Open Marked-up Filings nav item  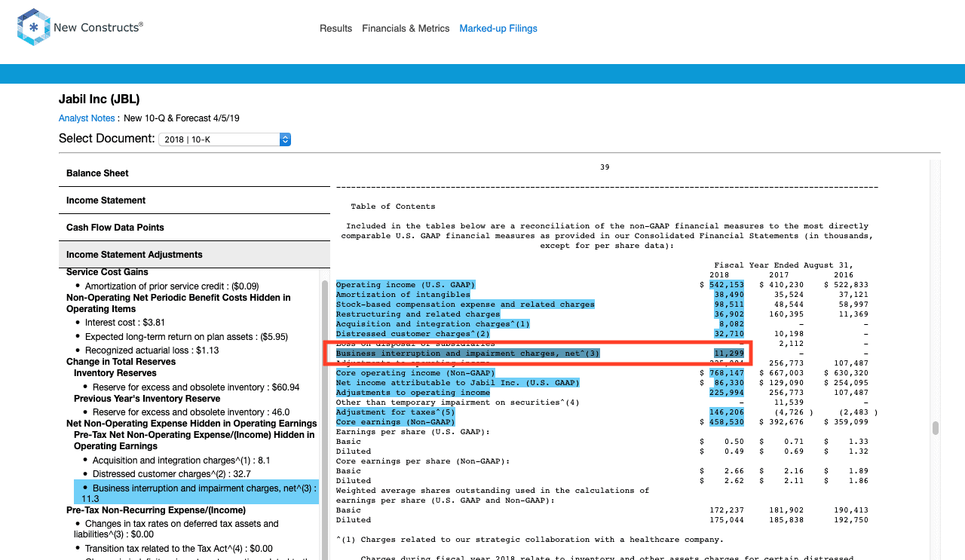pyautogui.click(x=498, y=29)
